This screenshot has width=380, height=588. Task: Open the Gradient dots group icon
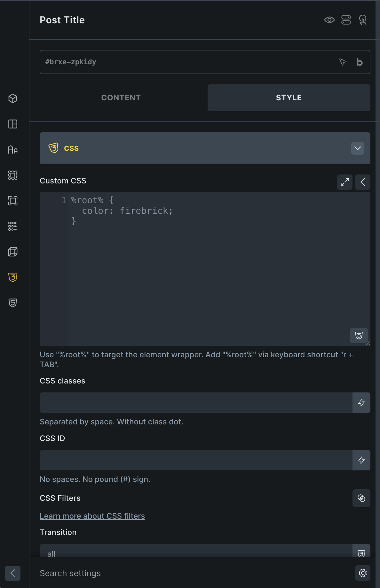pos(13,226)
